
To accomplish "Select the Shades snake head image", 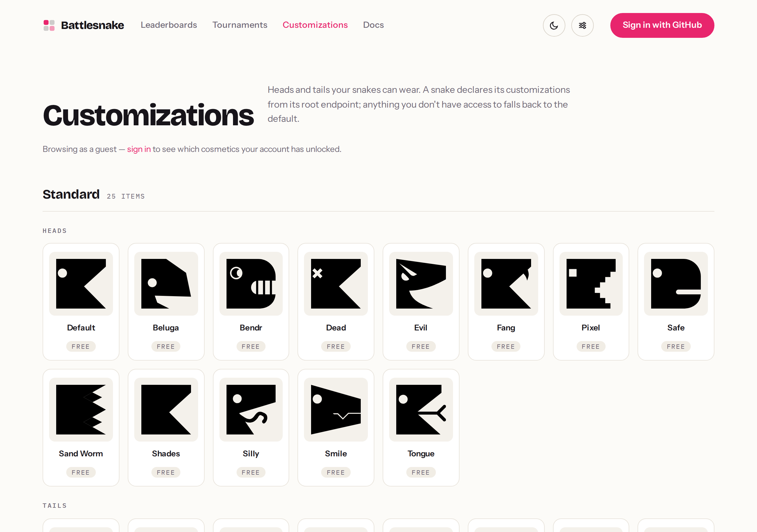I will pos(166,409).
